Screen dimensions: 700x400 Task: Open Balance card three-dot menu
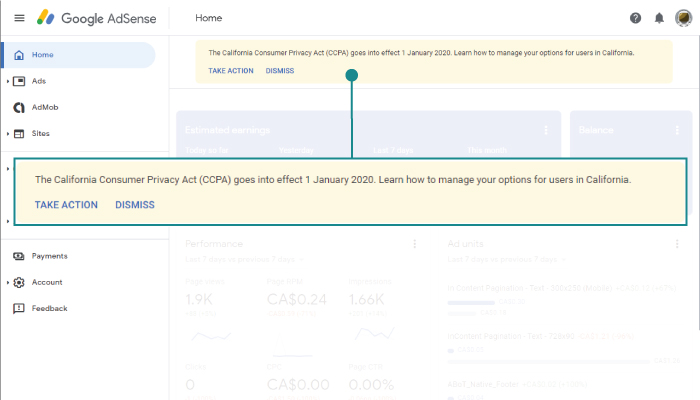click(677, 130)
